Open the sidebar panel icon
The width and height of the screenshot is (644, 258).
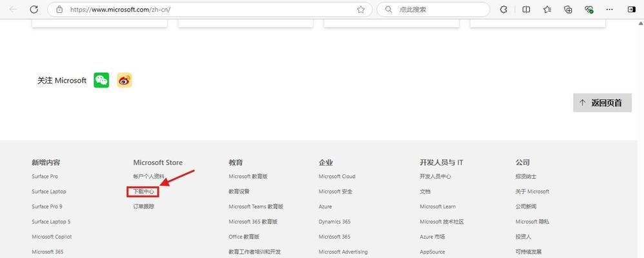[632, 10]
